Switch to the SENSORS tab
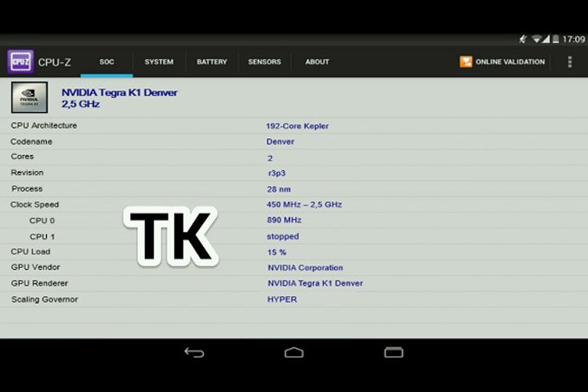This screenshot has height=392, width=588. point(264,62)
